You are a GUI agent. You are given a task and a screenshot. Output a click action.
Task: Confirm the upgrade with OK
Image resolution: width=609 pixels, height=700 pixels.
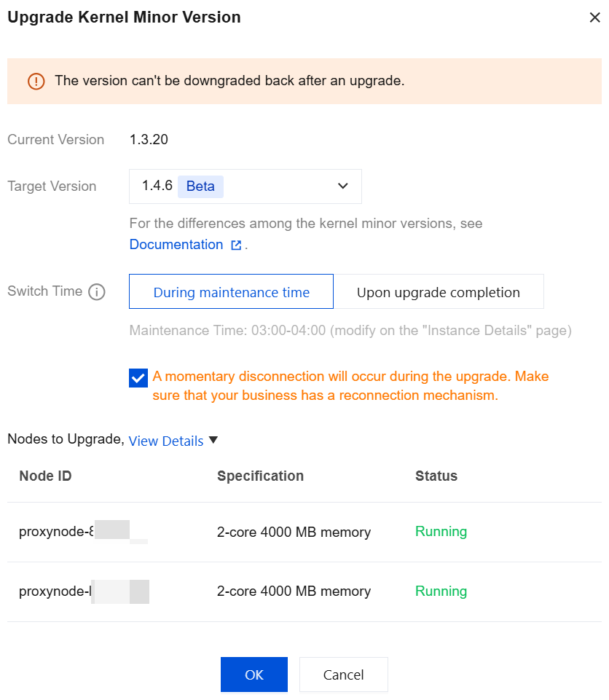[x=254, y=674]
